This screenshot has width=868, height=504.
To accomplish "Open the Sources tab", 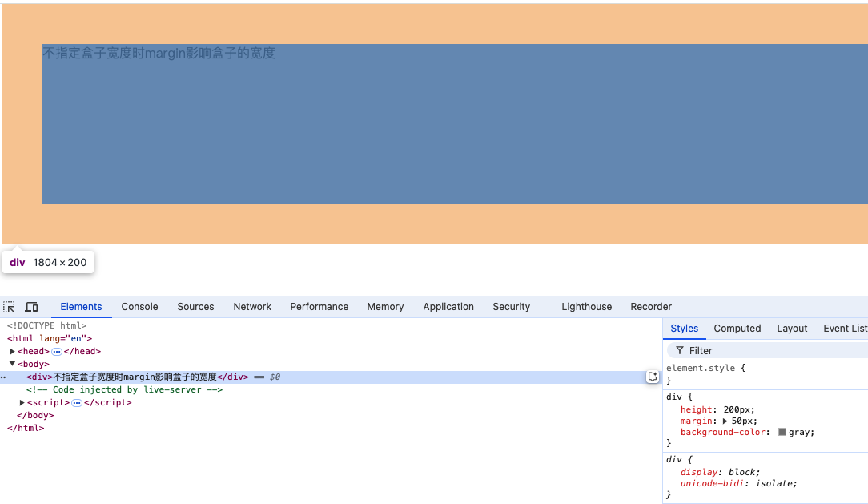I will click(x=195, y=307).
